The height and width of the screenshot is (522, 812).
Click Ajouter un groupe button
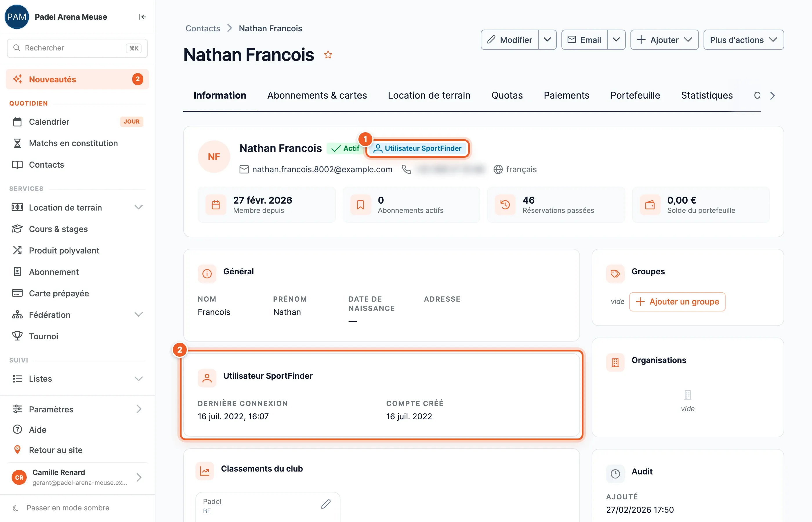[677, 301]
